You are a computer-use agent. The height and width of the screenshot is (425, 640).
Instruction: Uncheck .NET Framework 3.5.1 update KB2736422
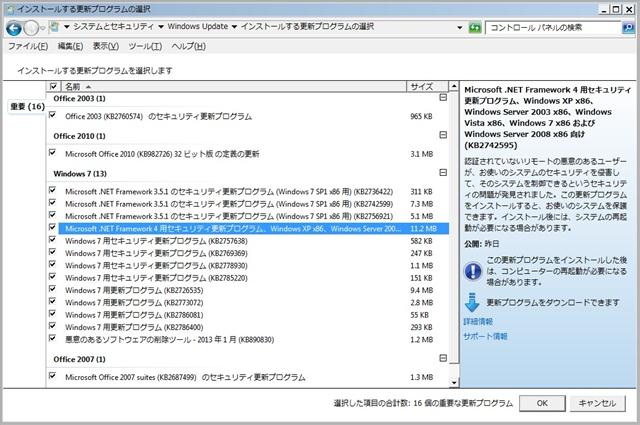[x=52, y=190]
